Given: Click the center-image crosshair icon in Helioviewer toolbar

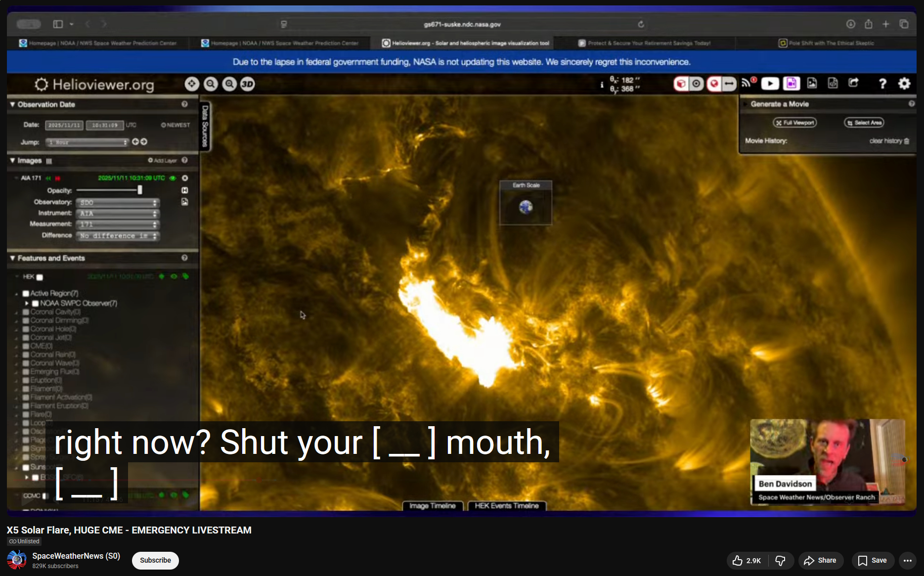Looking at the screenshot, I should [192, 84].
